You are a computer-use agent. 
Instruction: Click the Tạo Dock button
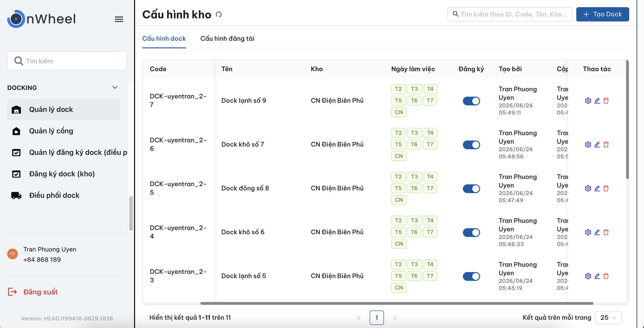602,14
